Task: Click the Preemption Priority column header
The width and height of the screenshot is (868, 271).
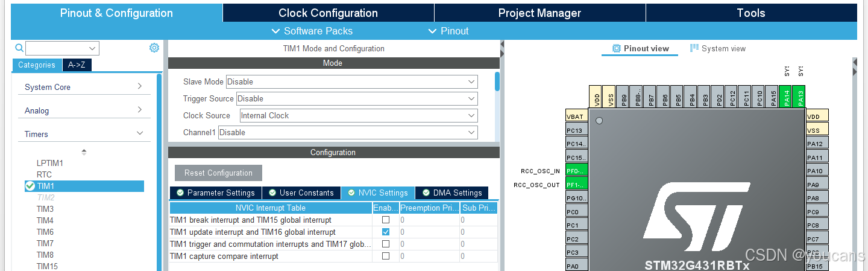Action: (x=429, y=208)
